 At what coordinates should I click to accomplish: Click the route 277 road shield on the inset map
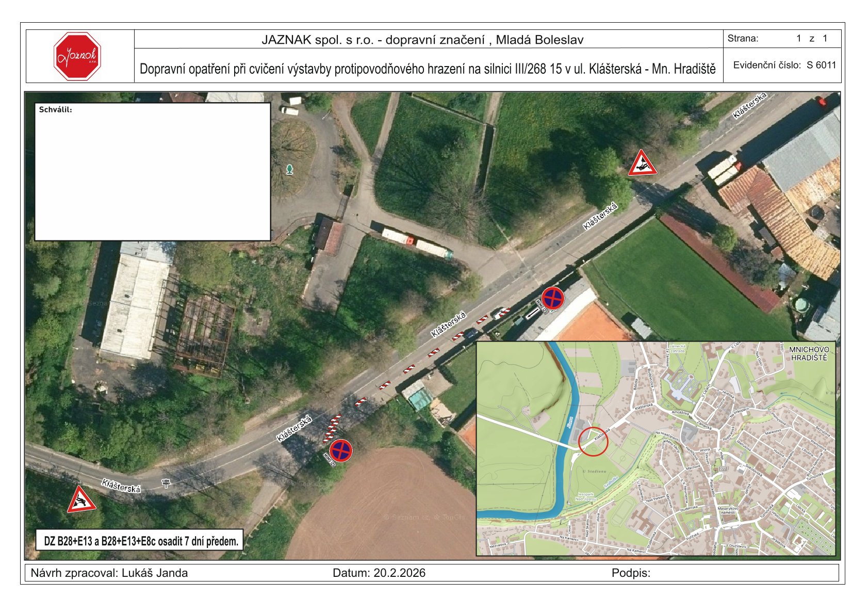coord(723,468)
